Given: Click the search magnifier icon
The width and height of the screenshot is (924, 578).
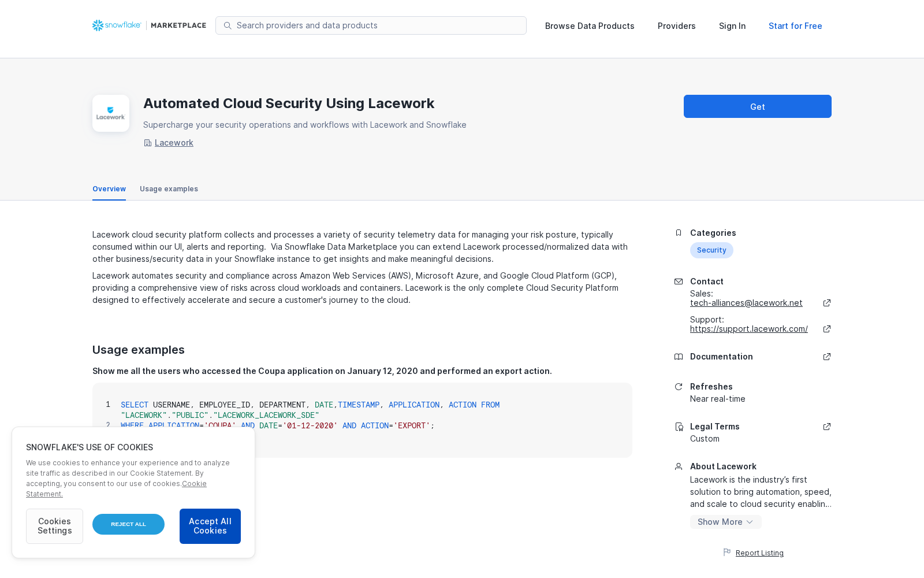Looking at the screenshot, I should coord(228,25).
